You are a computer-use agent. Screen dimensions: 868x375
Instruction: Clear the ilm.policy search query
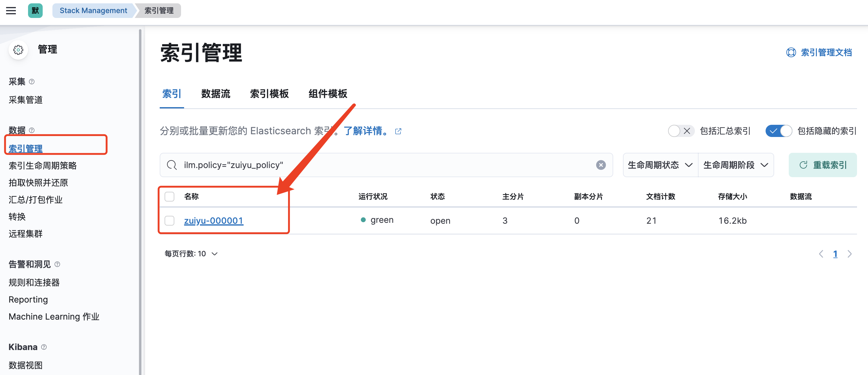tap(601, 165)
